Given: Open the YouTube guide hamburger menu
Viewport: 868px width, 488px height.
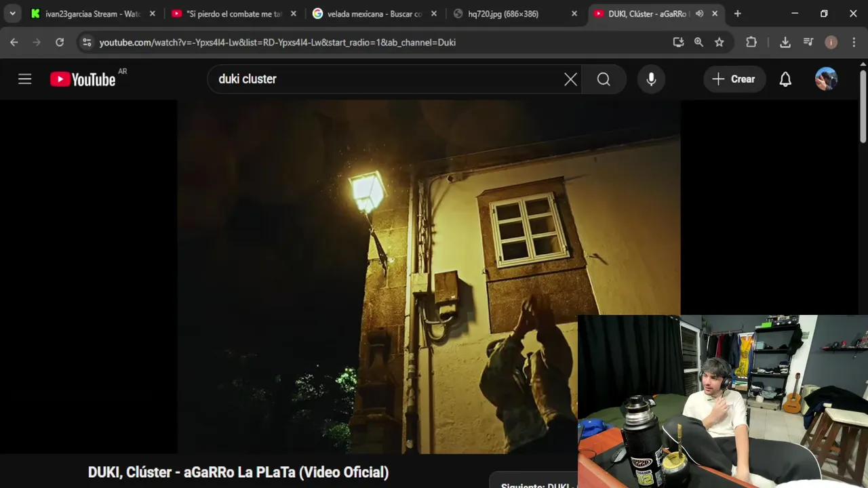Looking at the screenshot, I should tap(25, 79).
